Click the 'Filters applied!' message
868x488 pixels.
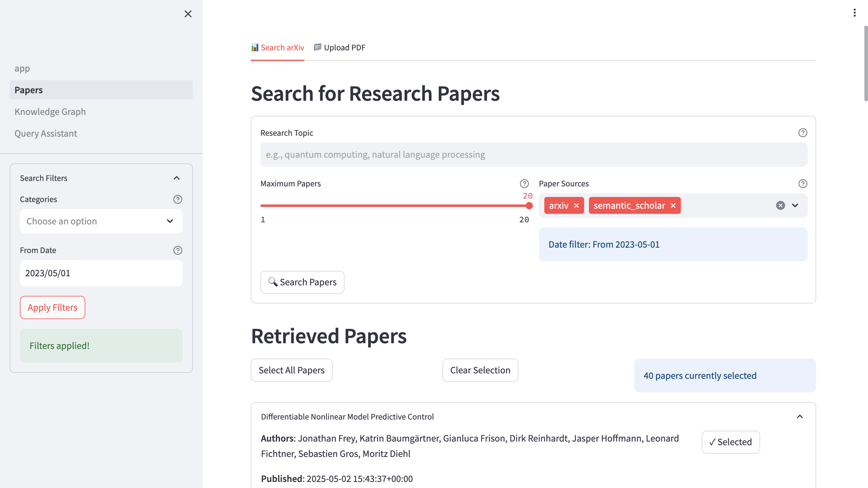click(x=101, y=346)
